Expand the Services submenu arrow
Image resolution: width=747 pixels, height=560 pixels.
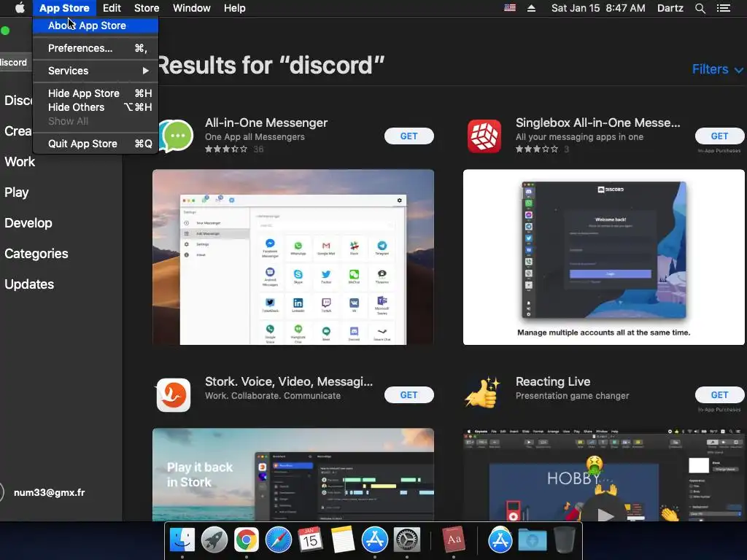pyautogui.click(x=145, y=71)
